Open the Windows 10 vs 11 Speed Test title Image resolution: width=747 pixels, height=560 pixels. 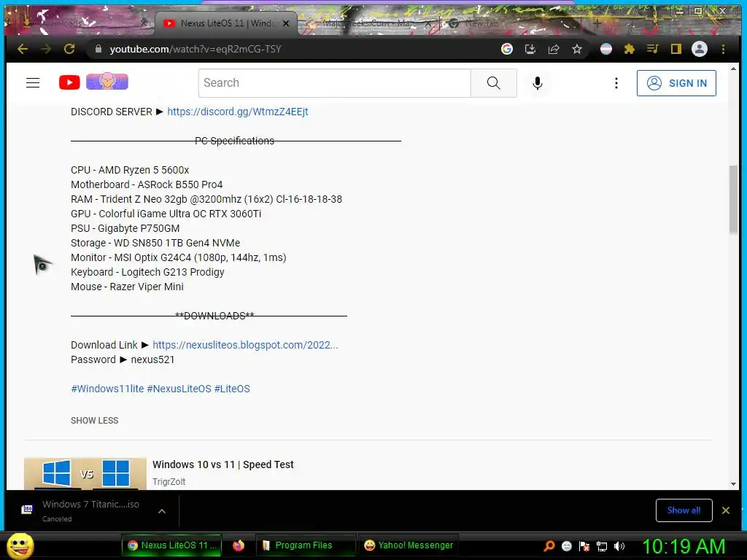click(x=223, y=464)
